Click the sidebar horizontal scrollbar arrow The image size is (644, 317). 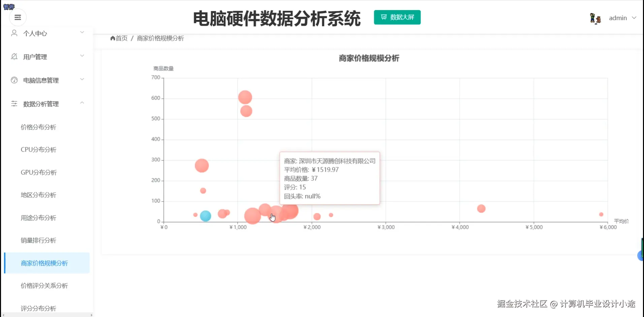91,315
